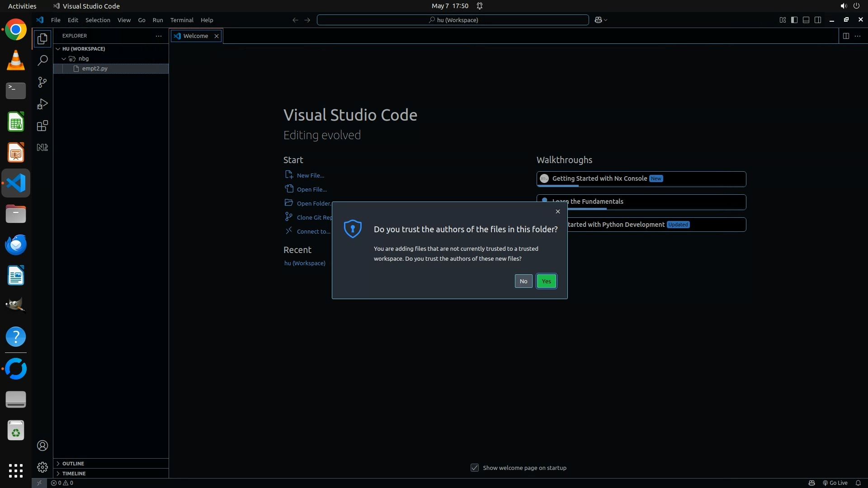Open Run and Debug view
This screenshot has width=868, height=488.
click(x=42, y=104)
